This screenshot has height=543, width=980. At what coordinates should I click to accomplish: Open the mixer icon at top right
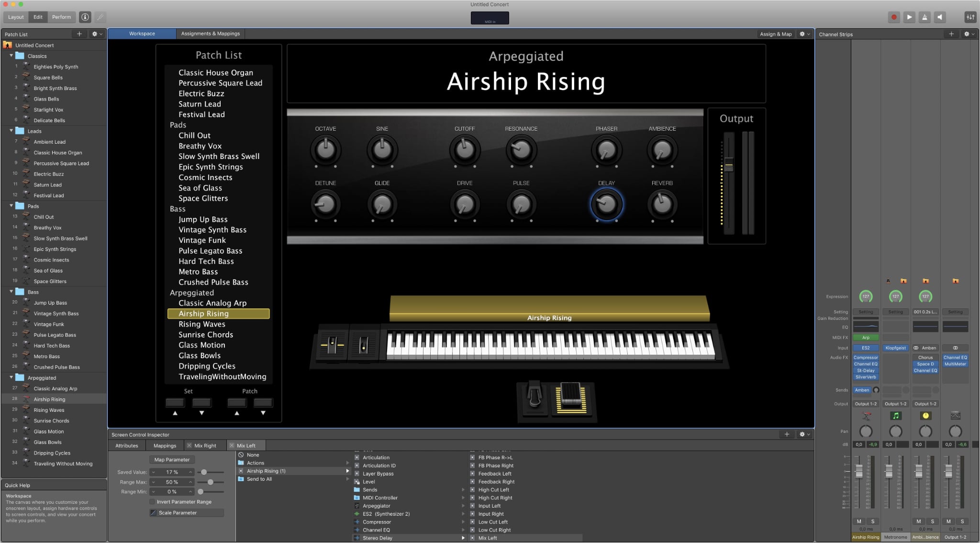click(x=970, y=17)
